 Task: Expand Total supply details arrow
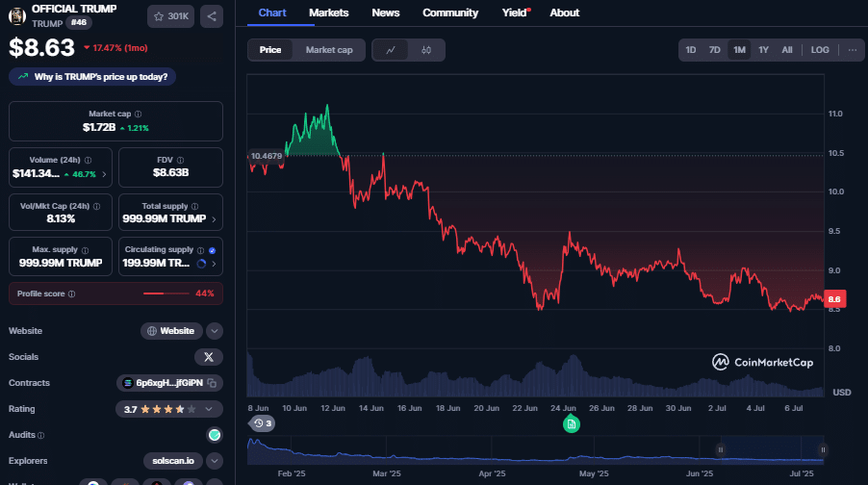pos(214,219)
